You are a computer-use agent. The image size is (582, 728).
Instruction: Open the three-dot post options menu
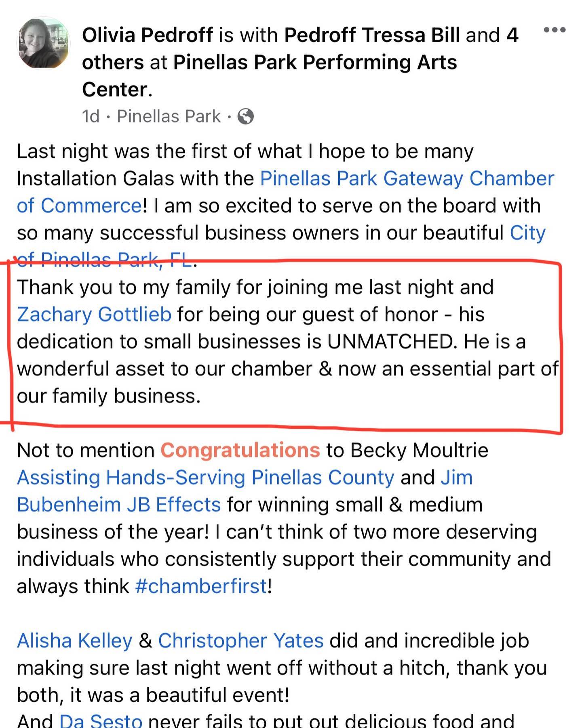[x=555, y=30]
